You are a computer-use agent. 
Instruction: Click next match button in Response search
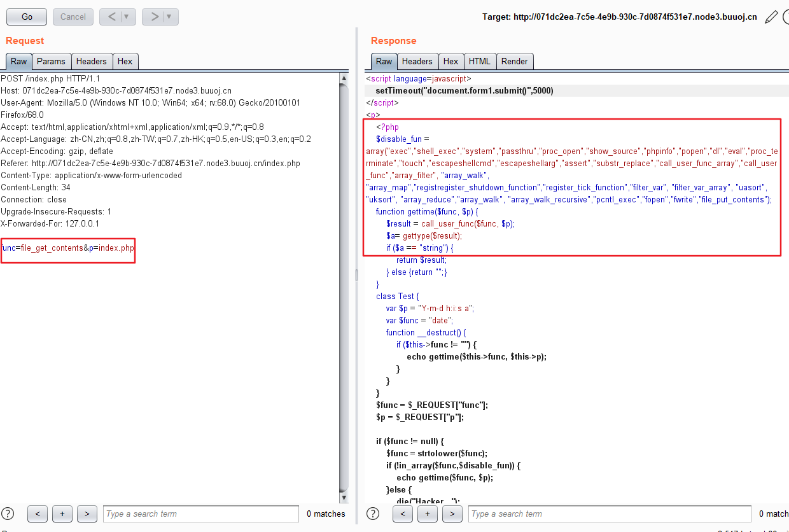pyautogui.click(x=452, y=514)
